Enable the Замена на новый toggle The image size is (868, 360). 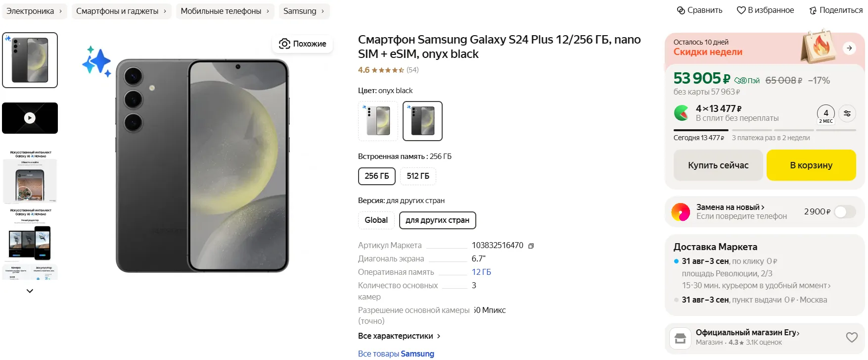coord(845,212)
